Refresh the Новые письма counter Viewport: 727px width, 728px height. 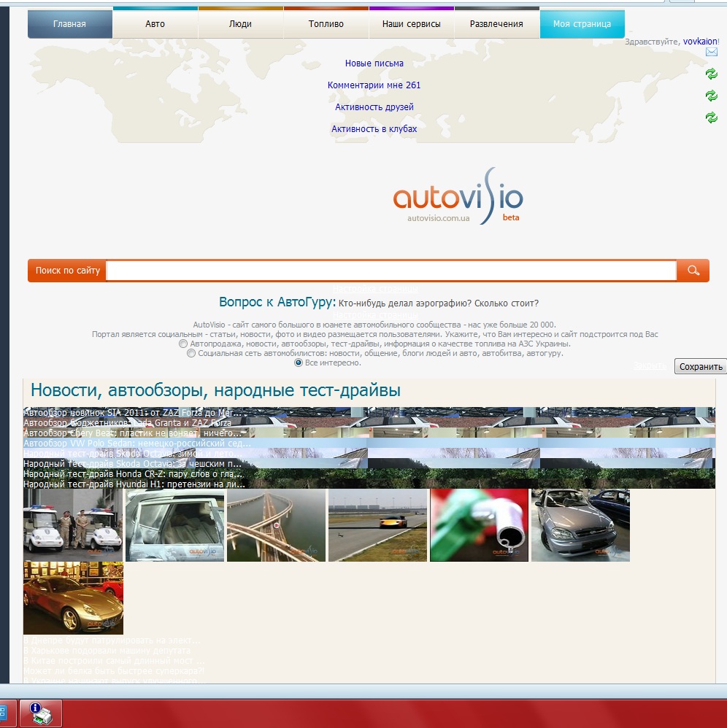[x=711, y=74]
